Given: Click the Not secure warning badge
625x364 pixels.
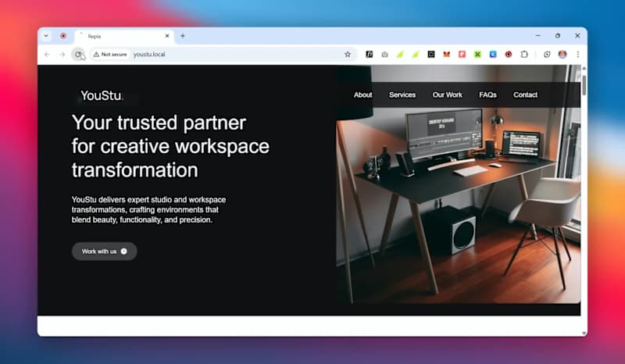Looking at the screenshot, I should coord(110,54).
